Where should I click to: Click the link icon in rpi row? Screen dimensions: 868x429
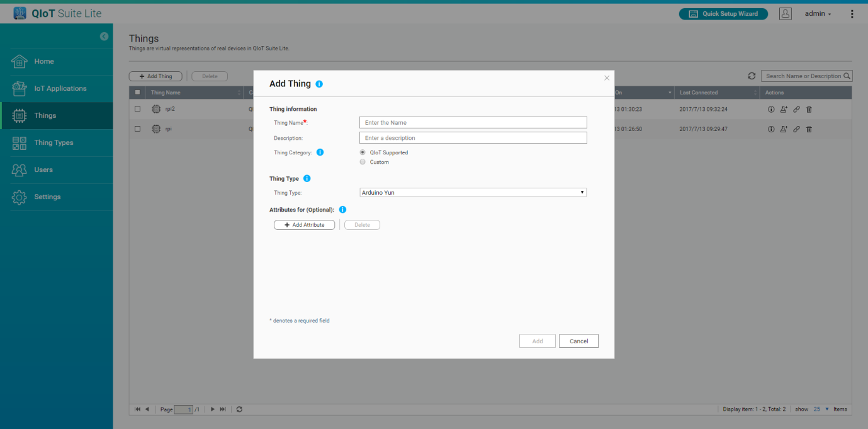796,129
